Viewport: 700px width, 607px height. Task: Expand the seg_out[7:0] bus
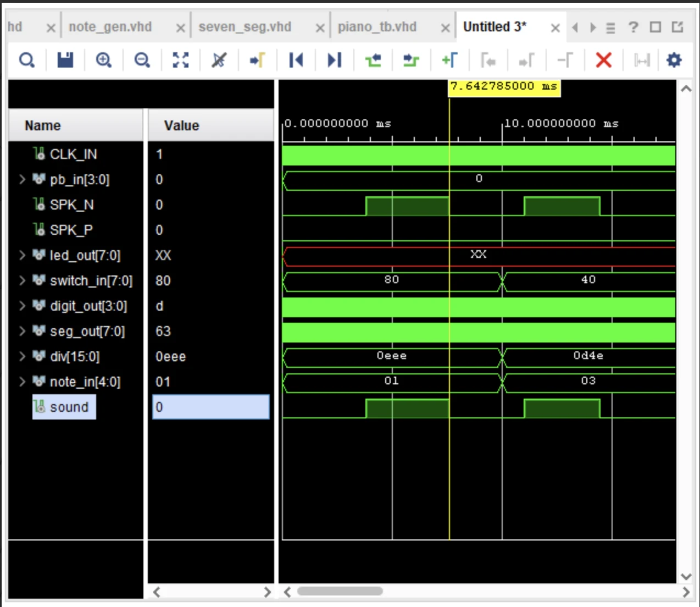pyautogui.click(x=22, y=331)
